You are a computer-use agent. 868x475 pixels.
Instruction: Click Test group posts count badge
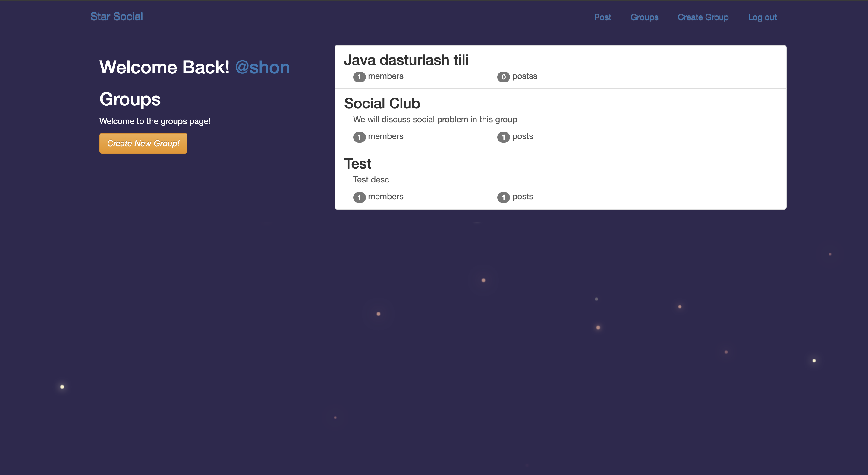pos(503,197)
